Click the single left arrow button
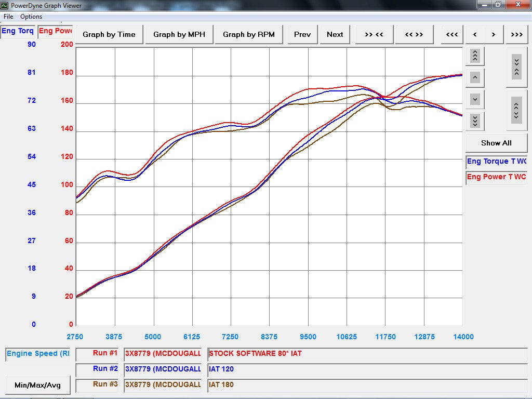 coord(475,34)
